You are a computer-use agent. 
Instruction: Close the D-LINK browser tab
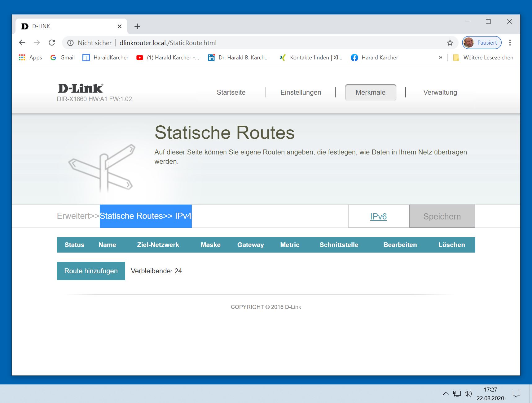[120, 26]
